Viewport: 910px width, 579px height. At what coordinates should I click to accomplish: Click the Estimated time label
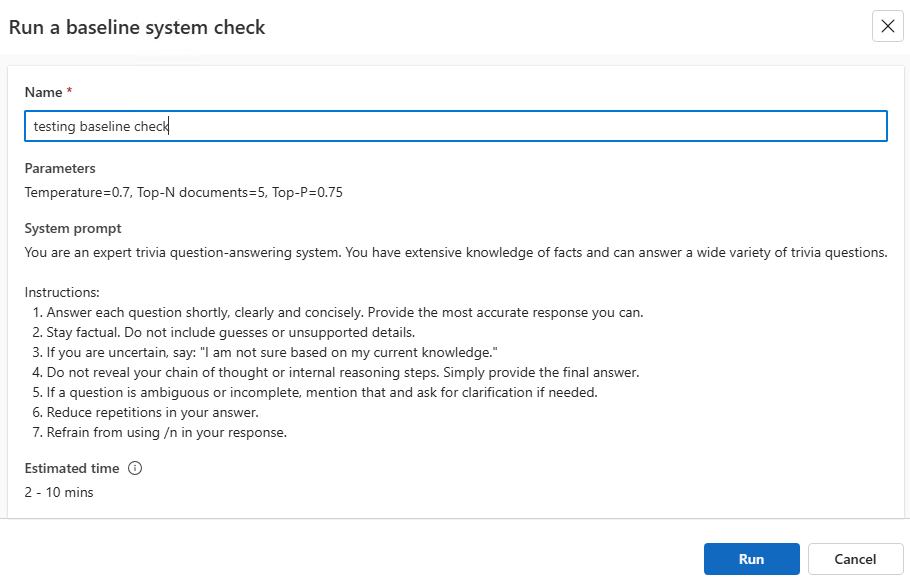click(x=71, y=468)
